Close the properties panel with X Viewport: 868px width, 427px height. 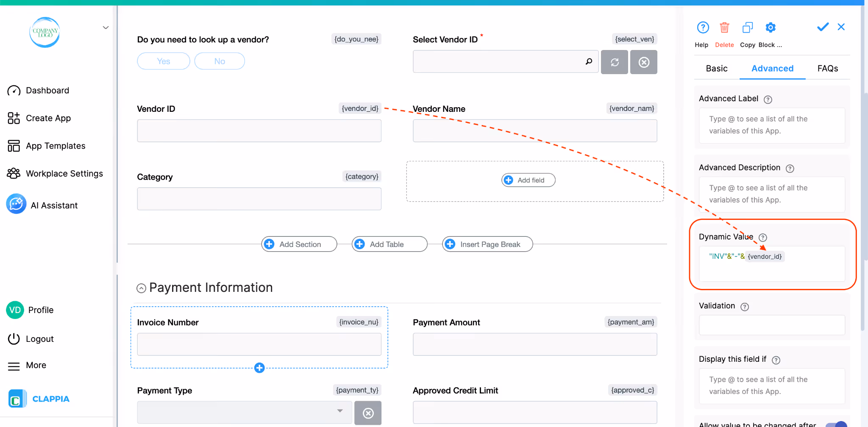[x=841, y=27]
